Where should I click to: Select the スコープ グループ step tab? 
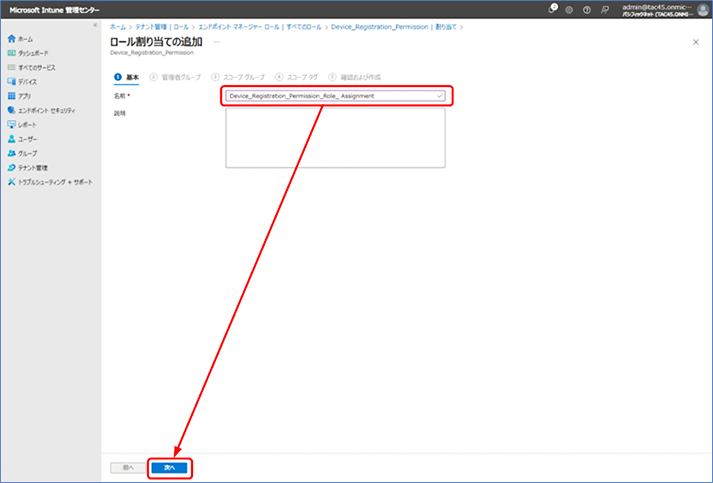238,77
